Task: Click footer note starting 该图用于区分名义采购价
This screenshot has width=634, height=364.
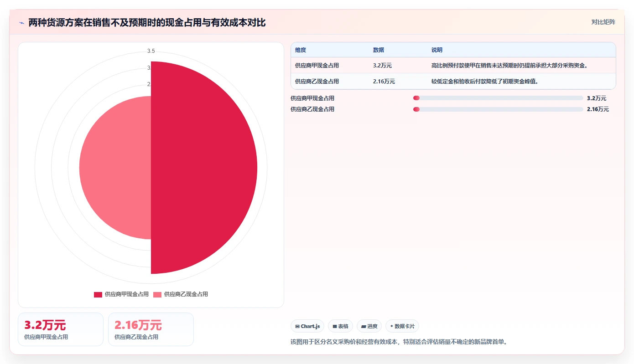Action: [x=399, y=342]
